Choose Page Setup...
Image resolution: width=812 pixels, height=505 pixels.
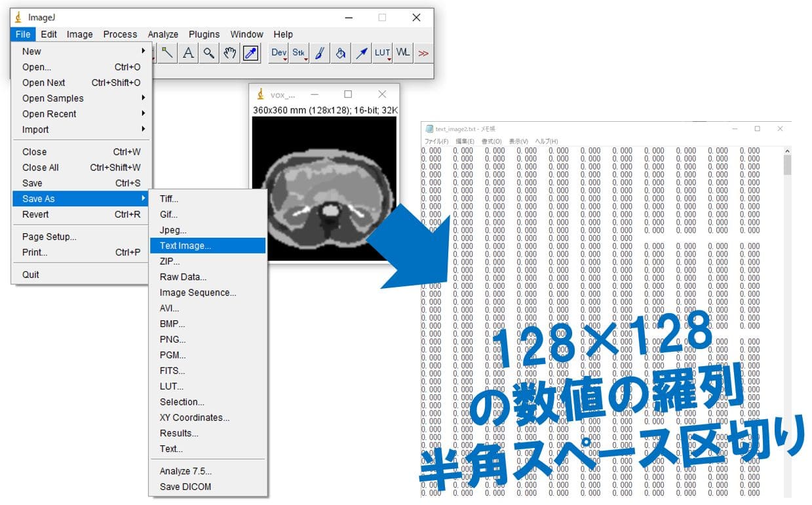tap(81, 236)
